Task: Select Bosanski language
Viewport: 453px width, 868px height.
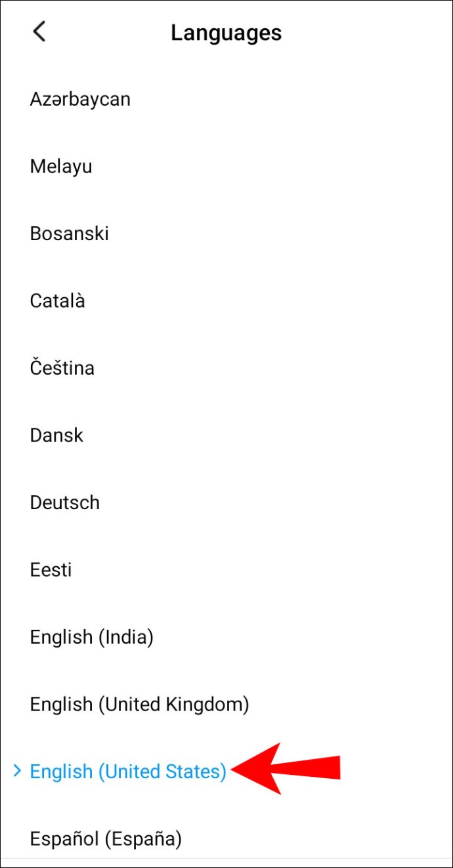Action: point(70,234)
